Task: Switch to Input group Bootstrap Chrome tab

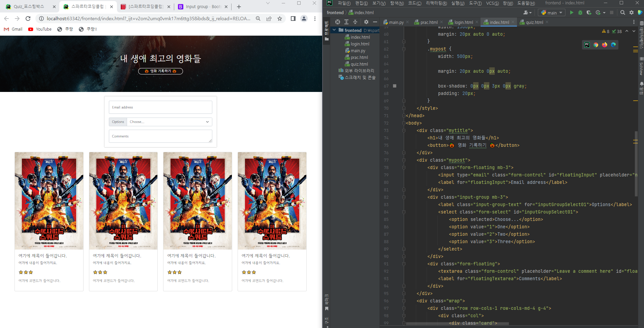Action: (203, 6)
